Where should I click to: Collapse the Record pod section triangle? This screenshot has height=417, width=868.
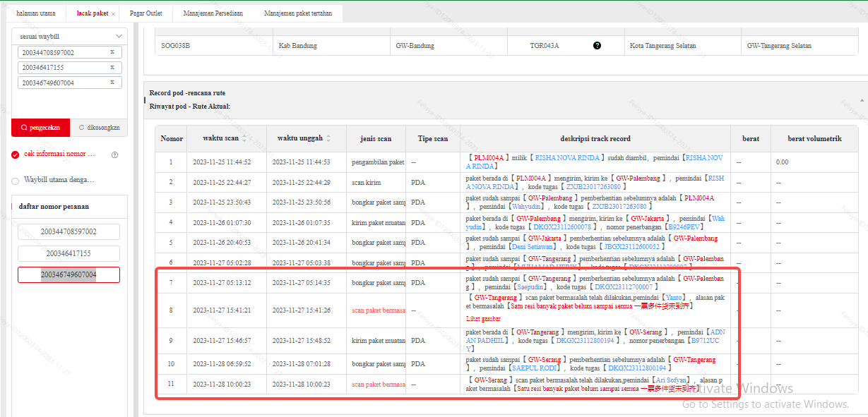pyautogui.click(x=861, y=100)
